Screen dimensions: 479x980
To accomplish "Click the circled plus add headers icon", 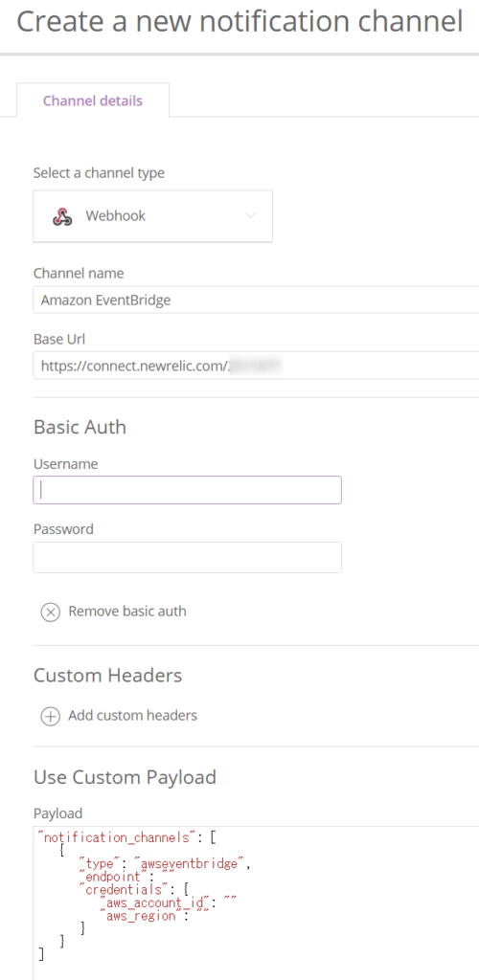I will point(50,716).
